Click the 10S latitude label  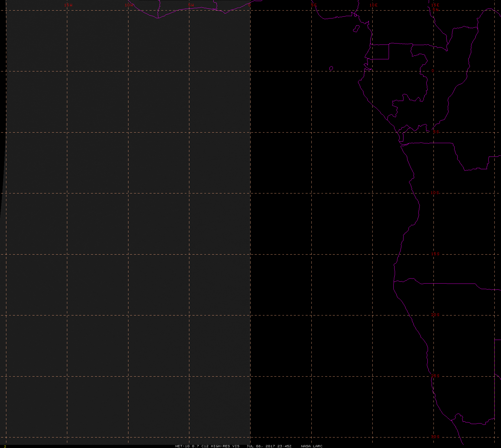[435, 193]
